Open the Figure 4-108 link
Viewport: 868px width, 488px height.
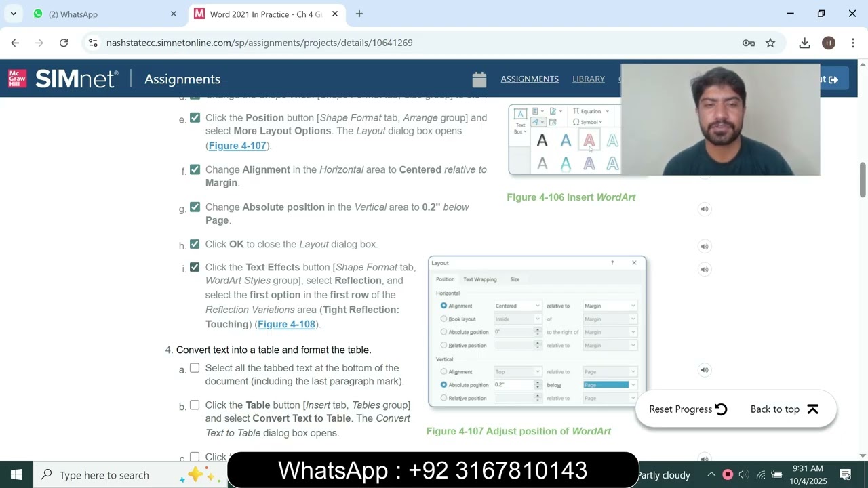pos(286,324)
